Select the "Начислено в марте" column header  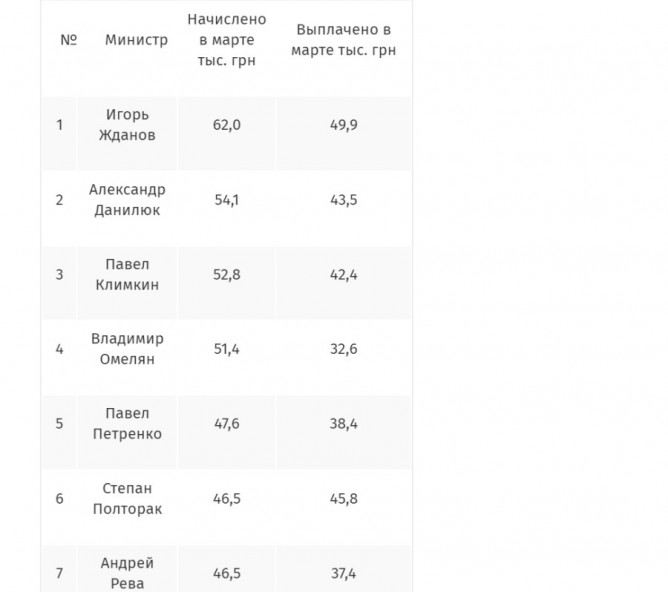coord(227,39)
